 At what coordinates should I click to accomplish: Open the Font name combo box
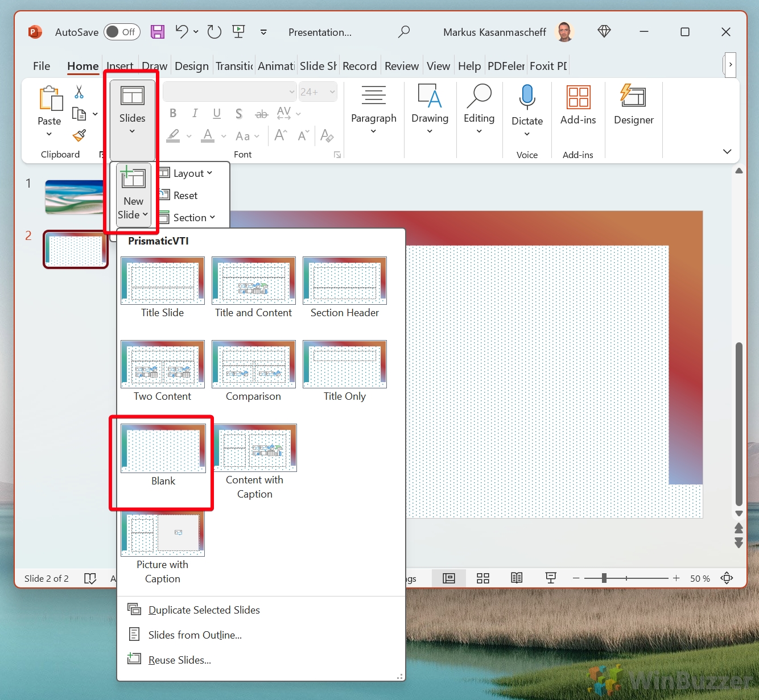[230, 92]
